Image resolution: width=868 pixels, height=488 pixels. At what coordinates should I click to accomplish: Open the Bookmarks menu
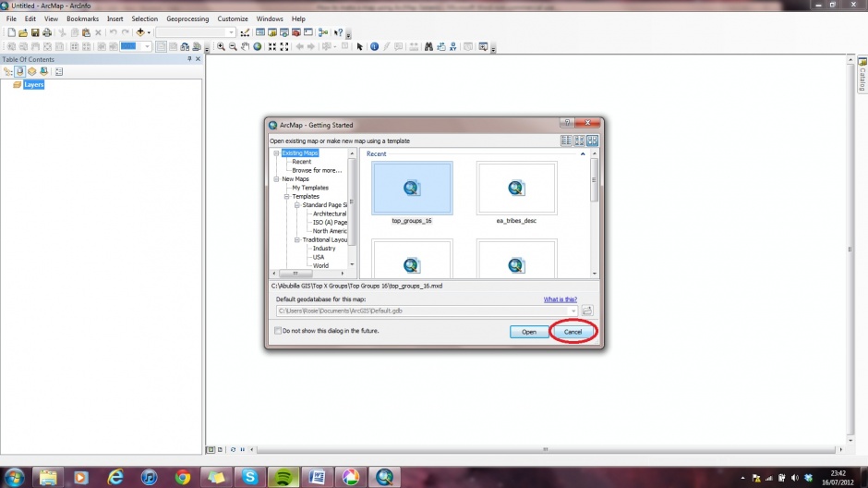point(82,18)
